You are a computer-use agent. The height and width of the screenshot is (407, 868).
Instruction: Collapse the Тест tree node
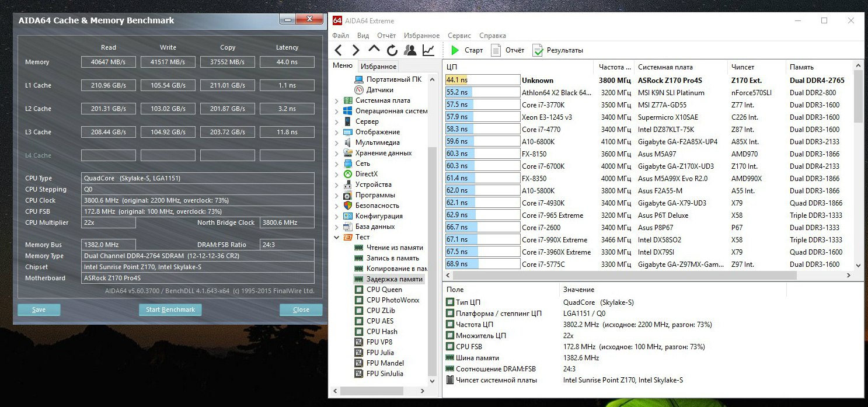(336, 237)
